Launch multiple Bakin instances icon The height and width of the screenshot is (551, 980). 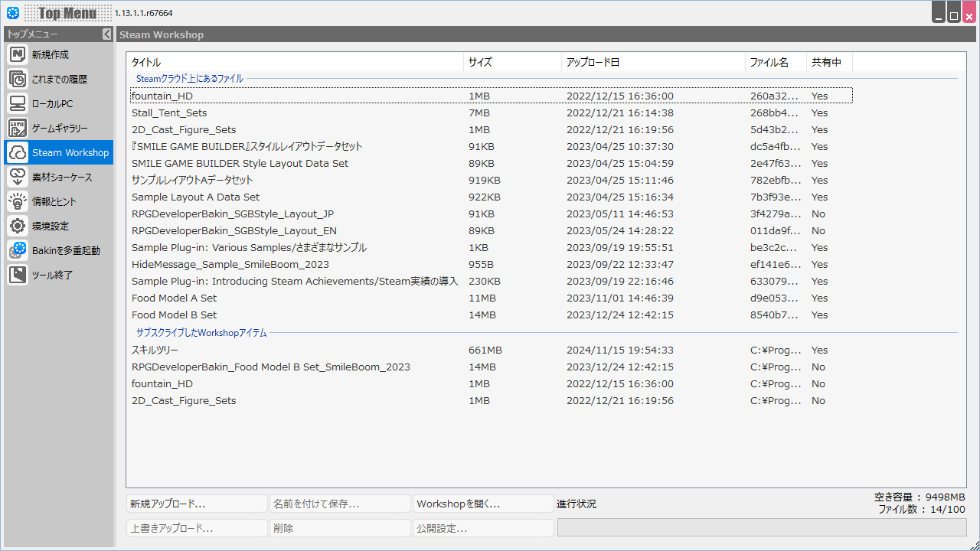point(18,250)
